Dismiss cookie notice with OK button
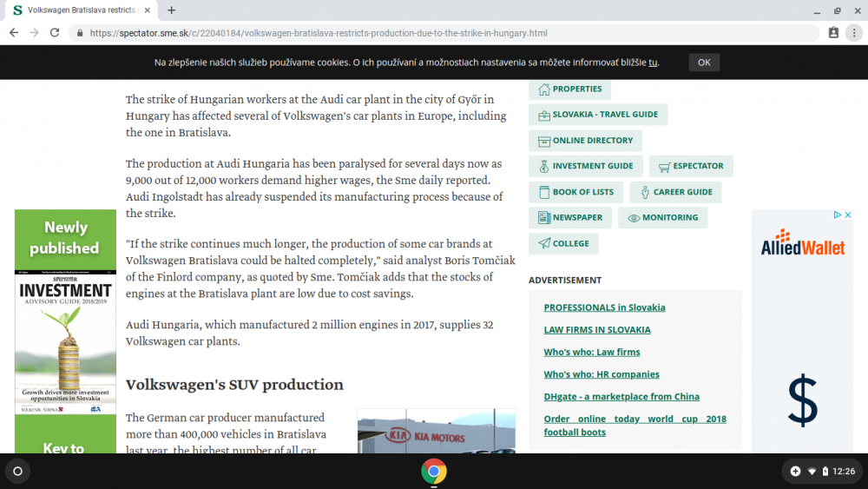The image size is (868, 489). (x=704, y=63)
